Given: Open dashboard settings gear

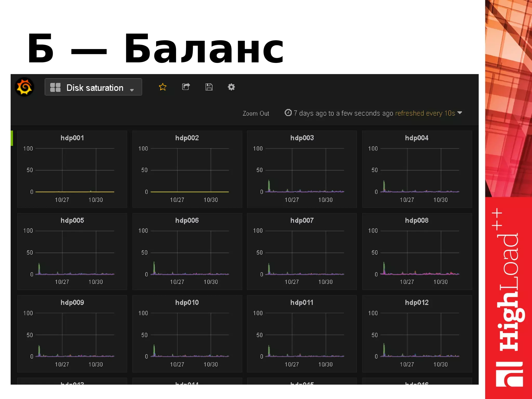Looking at the screenshot, I should (x=231, y=87).
